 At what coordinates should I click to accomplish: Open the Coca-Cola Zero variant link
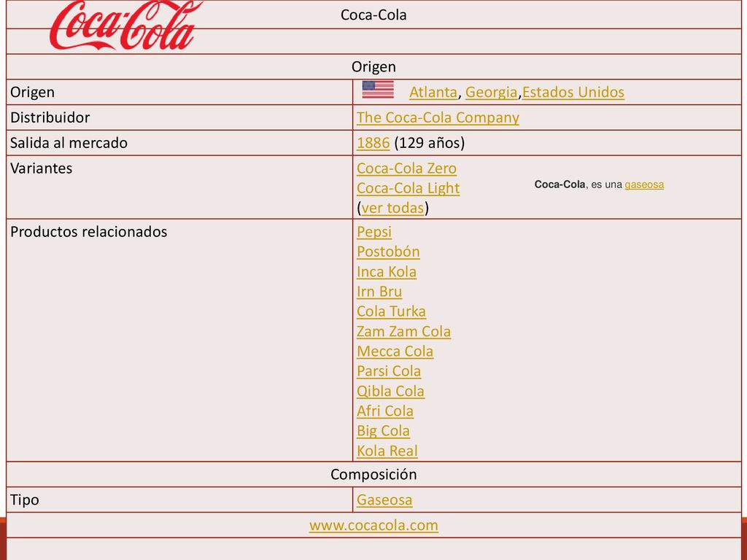[x=406, y=168]
